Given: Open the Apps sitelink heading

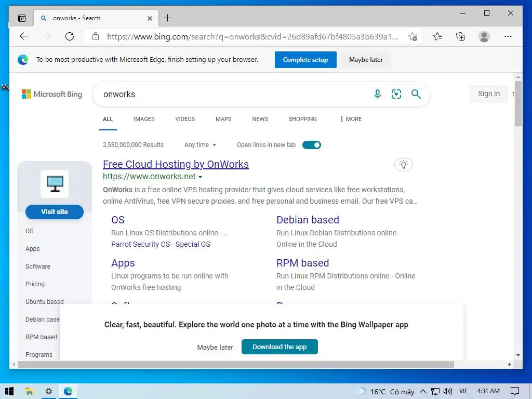Looking at the screenshot, I should 123,263.
